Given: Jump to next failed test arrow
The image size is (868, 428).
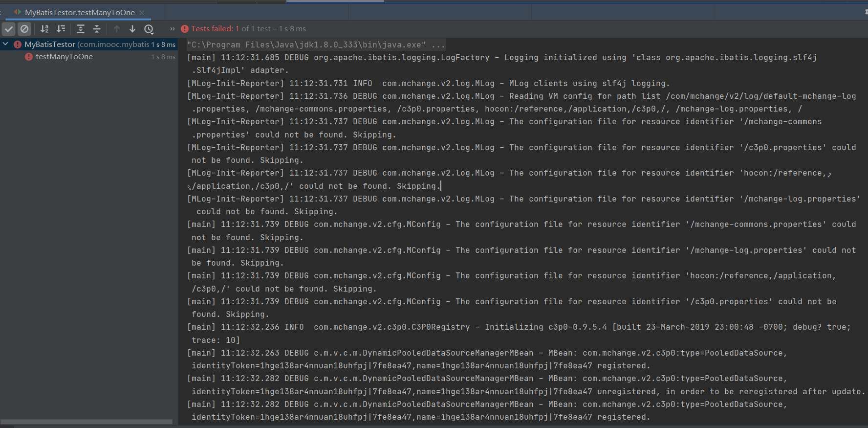Looking at the screenshot, I should click(132, 29).
